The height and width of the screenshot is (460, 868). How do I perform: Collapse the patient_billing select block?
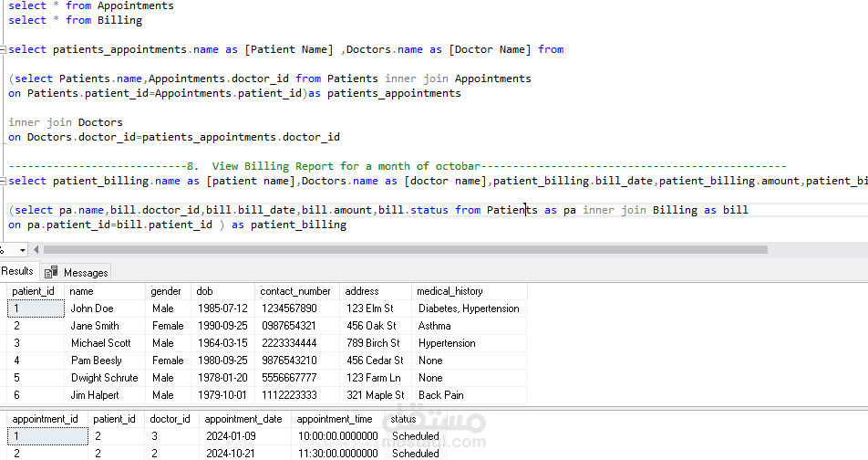(3, 181)
